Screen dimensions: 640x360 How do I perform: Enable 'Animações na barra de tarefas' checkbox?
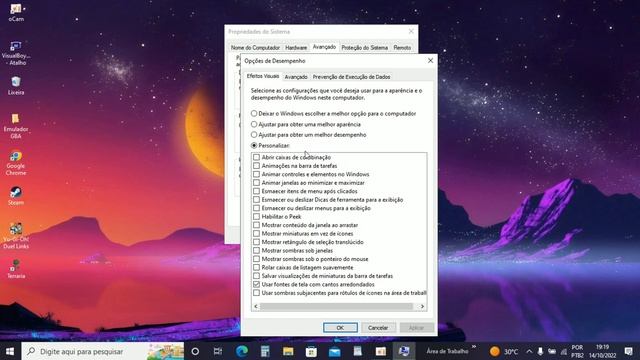[256, 166]
